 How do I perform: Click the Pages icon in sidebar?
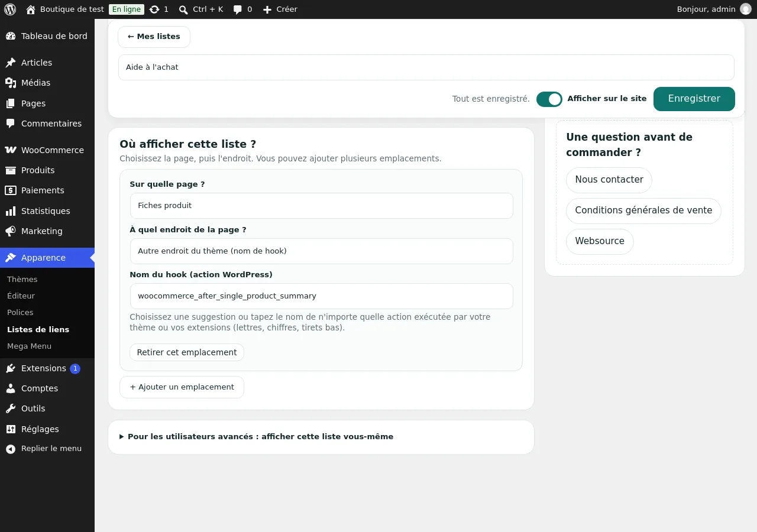pos(11,103)
